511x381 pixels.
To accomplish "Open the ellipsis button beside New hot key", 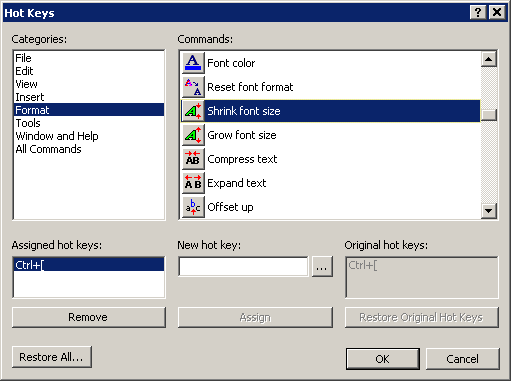I will click(322, 266).
